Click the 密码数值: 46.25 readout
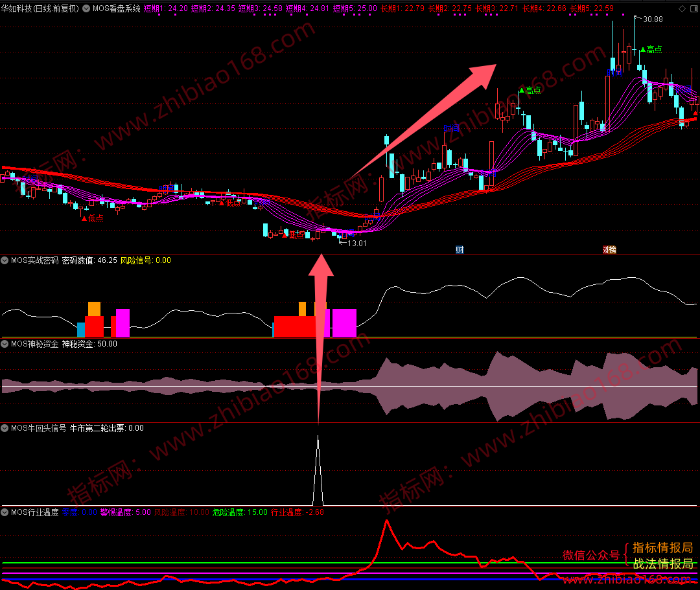Screen dimensions: 700x590 [x=89, y=260]
